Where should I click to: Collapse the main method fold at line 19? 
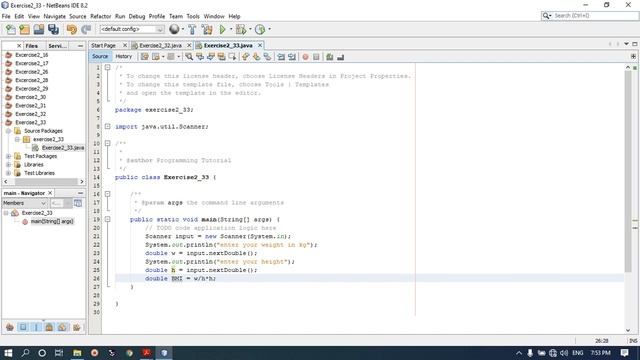[108, 220]
